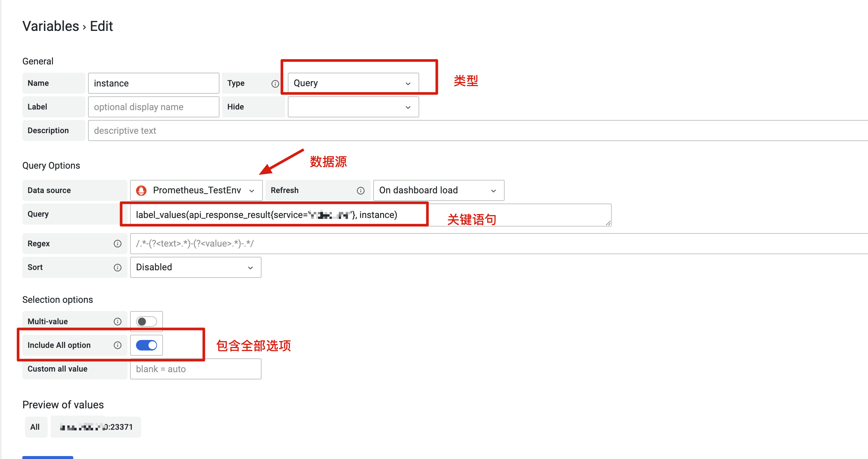The height and width of the screenshot is (459, 868).
Task: Click the Variables breadcrumb link
Action: (x=51, y=26)
